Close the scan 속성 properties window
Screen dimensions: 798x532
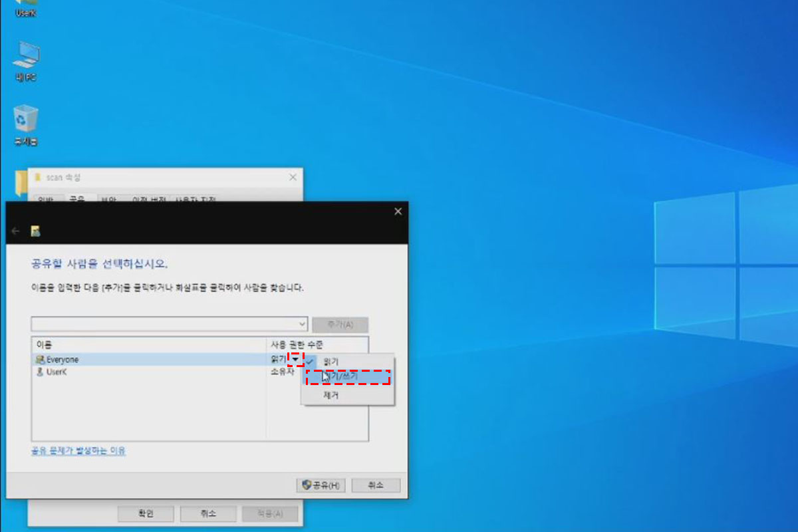point(293,178)
